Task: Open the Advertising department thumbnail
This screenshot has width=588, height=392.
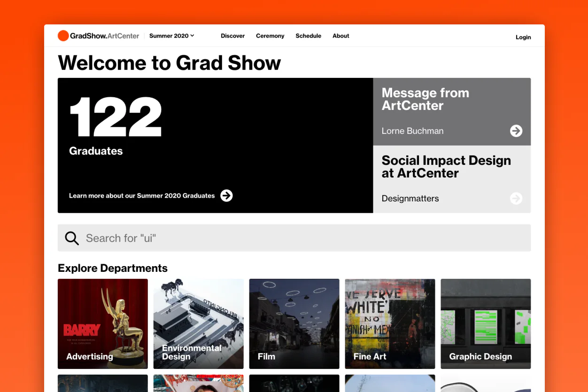Action: point(103,324)
